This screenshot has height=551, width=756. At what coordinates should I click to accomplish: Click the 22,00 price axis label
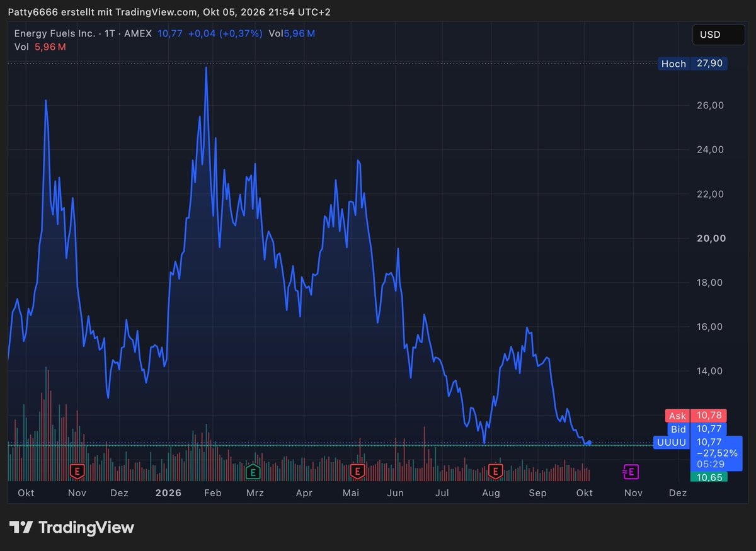click(711, 194)
